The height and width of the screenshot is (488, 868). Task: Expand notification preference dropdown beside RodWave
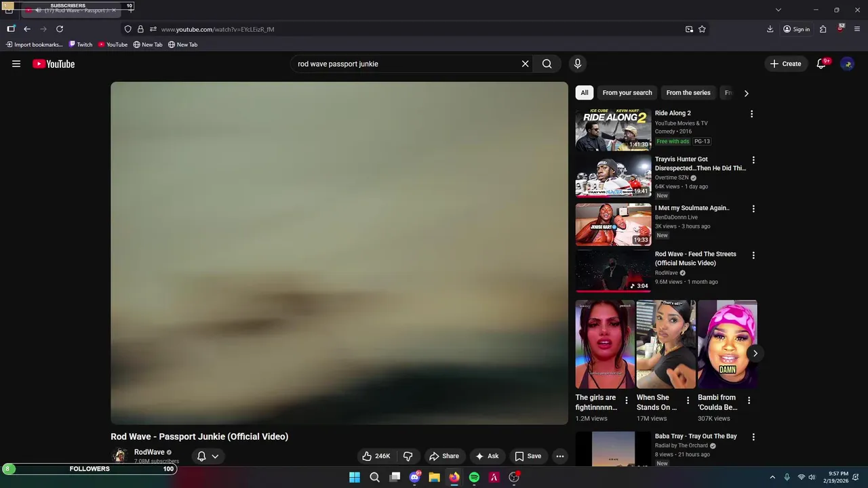tap(215, 456)
